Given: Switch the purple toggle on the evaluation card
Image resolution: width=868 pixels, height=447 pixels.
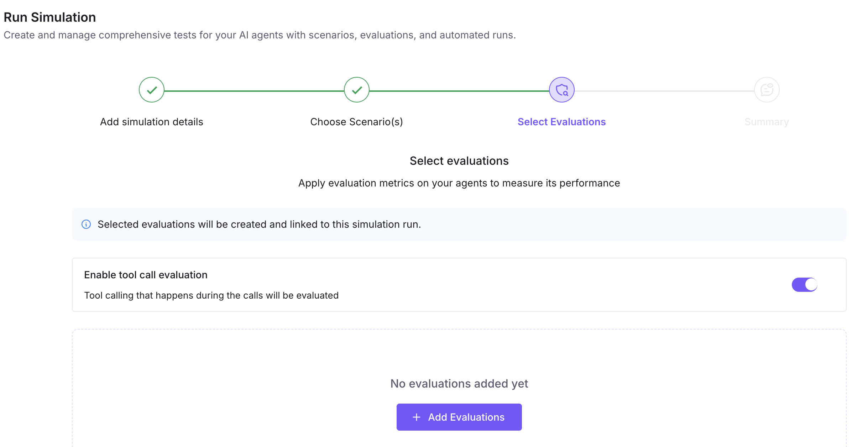Looking at the screenshot, I should (804, 284).
